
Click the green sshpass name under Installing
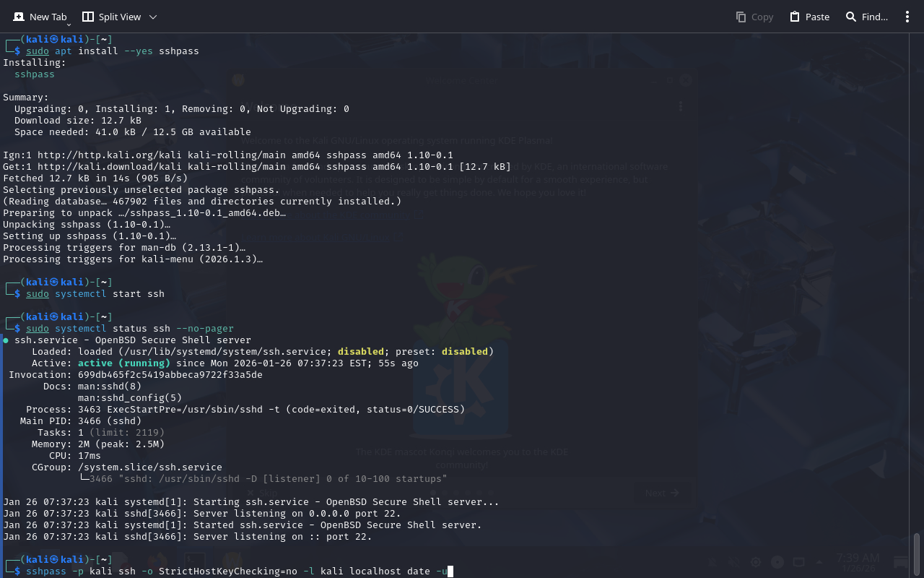pos(34,74)
